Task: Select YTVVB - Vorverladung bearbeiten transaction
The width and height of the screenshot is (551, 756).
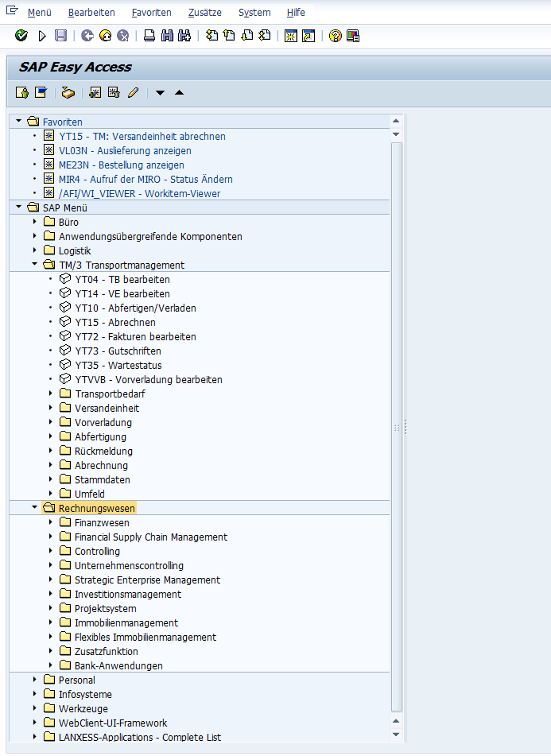Action: click(x=149, y=380)
